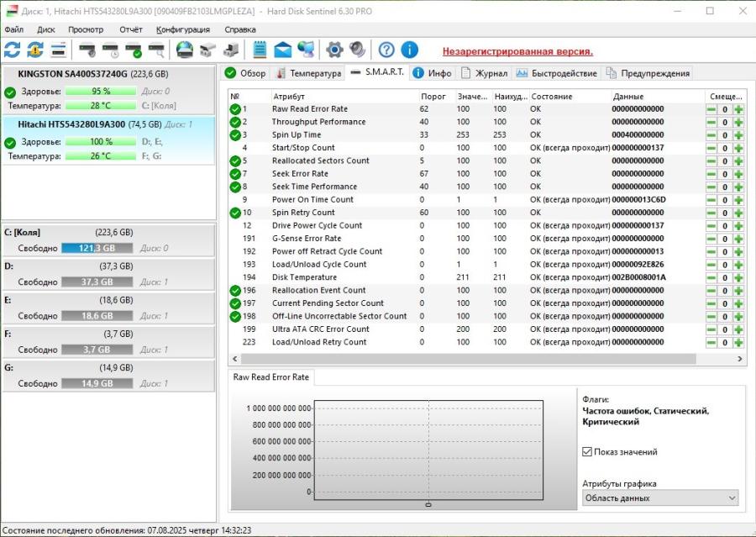Click the disk with green checkmark test icon
Screen dimensions: 756x537
pos(134,50)
